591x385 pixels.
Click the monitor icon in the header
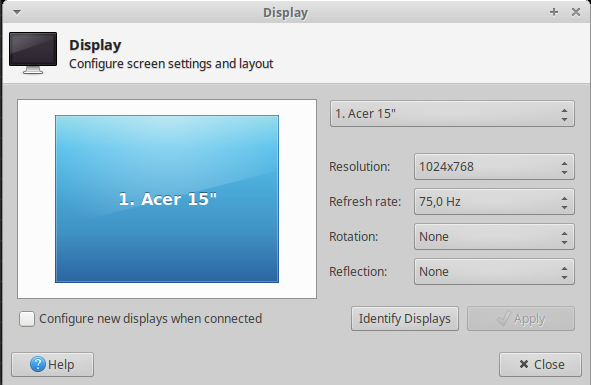[x=33, y=53]
